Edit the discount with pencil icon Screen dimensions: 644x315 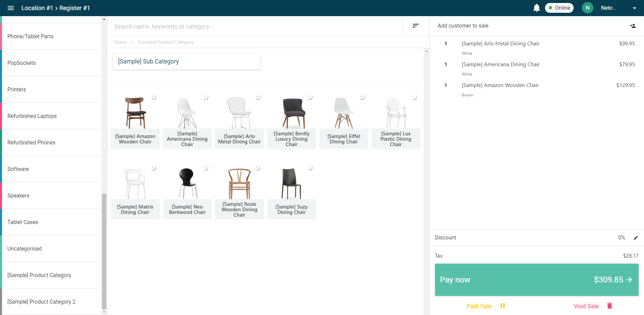point(636,238)
